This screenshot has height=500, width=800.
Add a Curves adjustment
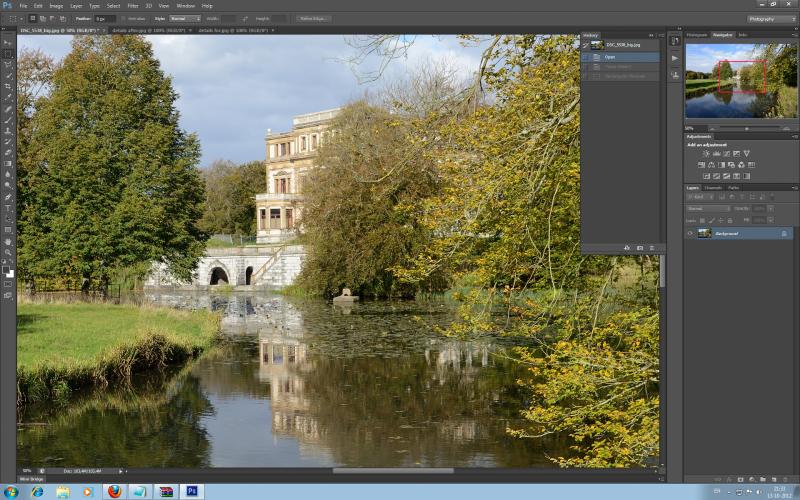(726, 154)
